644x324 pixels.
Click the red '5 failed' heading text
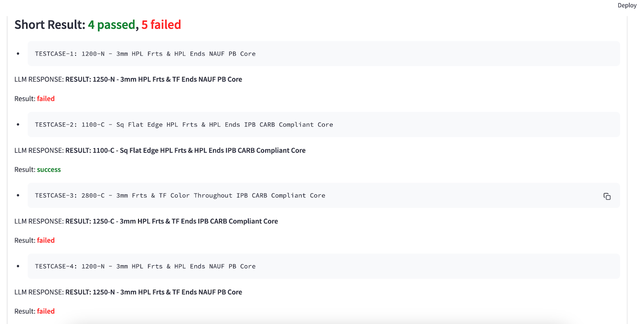pyautogui.click(x=161, y=25)
